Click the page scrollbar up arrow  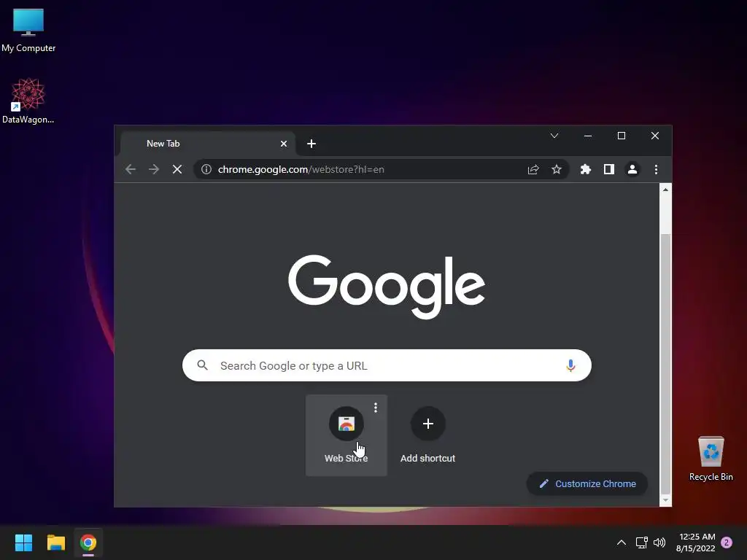(665, 190)
